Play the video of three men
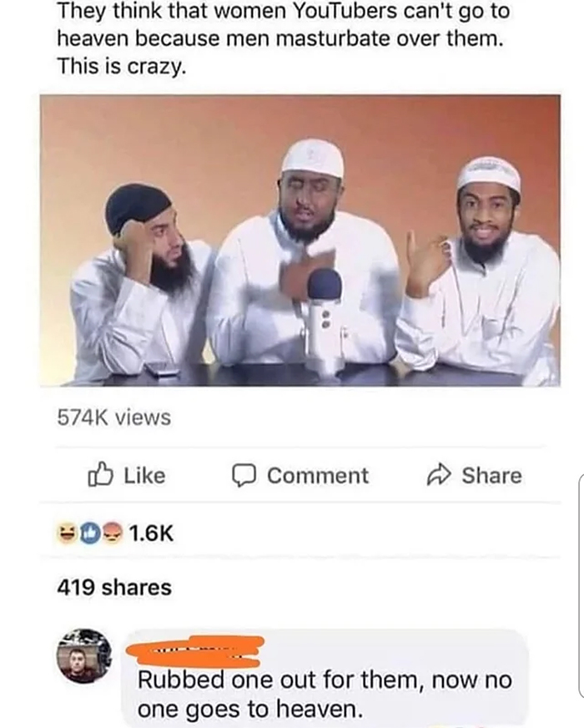This screenshot has height=728, width=584. 300,240
